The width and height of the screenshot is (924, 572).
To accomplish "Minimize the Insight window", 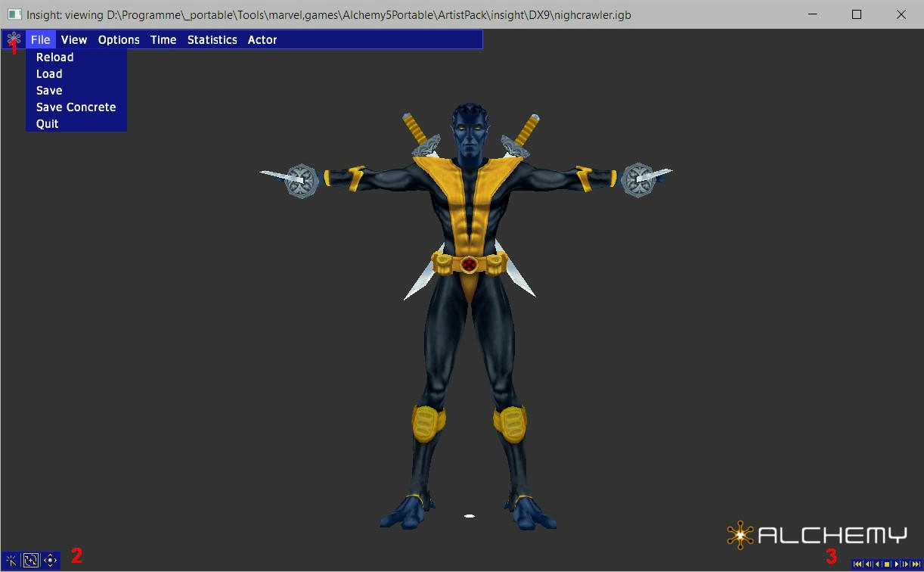I will coord(814,14).
